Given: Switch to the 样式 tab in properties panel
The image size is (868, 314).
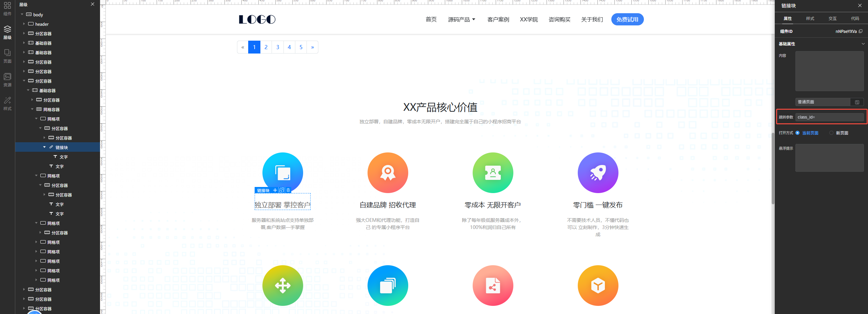Looking at the screenshot, I should pyautogui.click(x=810, y=19).
